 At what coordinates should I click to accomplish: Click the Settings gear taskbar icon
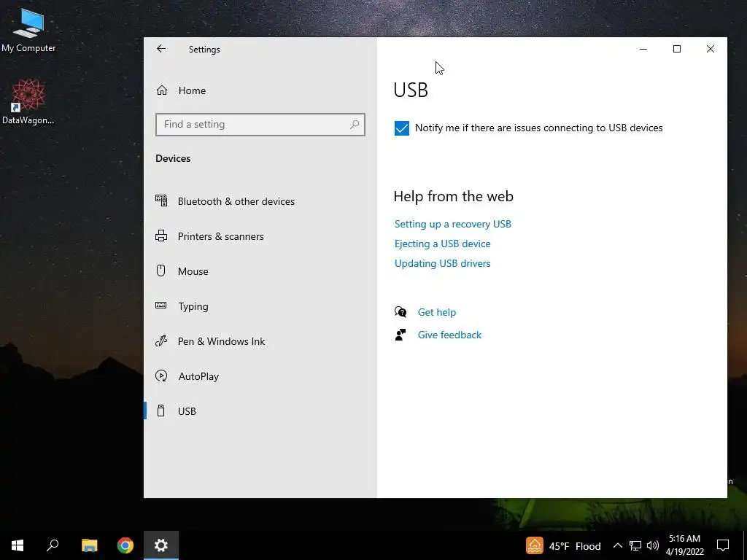coord(161,545)
